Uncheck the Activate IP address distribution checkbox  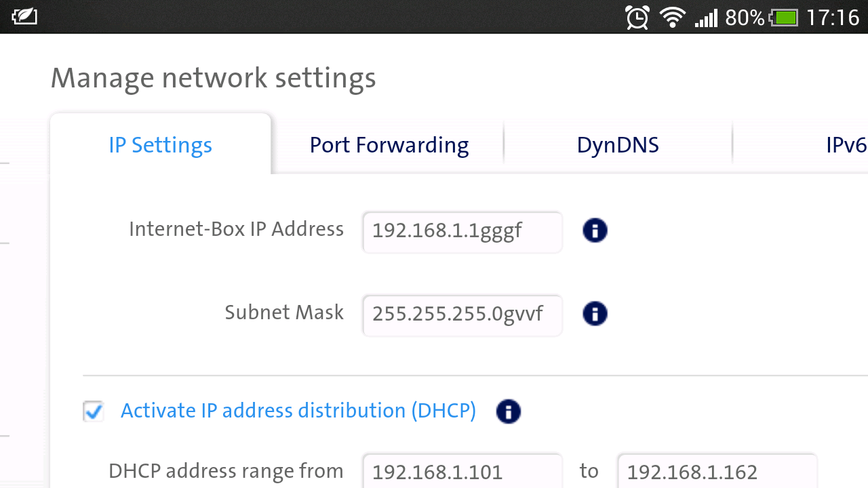click(94, 411)
